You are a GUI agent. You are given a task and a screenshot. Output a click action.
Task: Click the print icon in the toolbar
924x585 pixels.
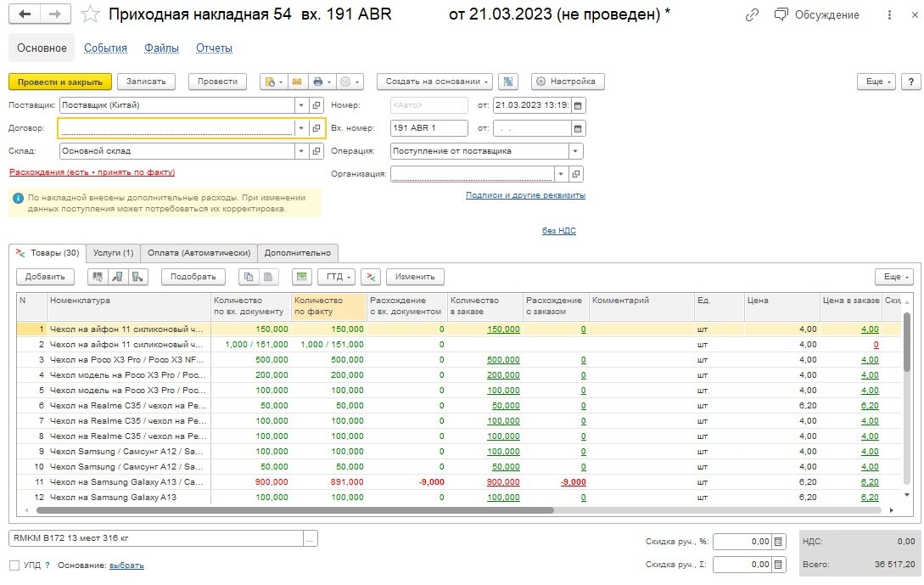click(318, 82)
